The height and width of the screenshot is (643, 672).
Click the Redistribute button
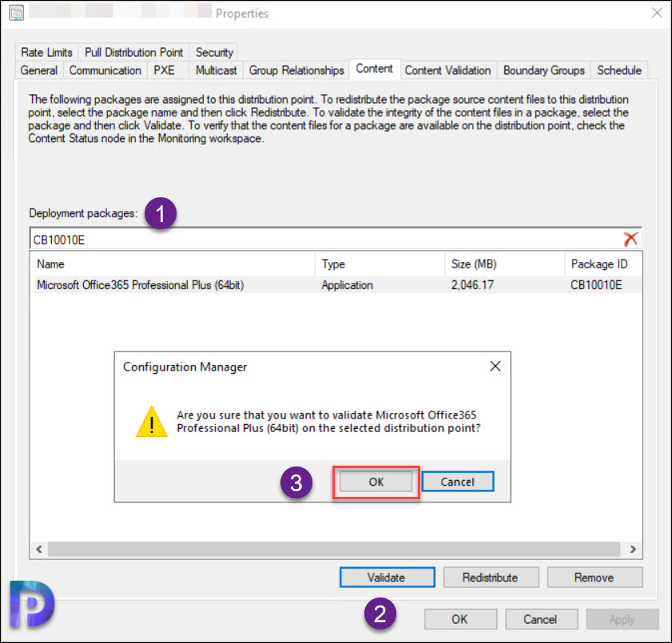tap(491, 578)
